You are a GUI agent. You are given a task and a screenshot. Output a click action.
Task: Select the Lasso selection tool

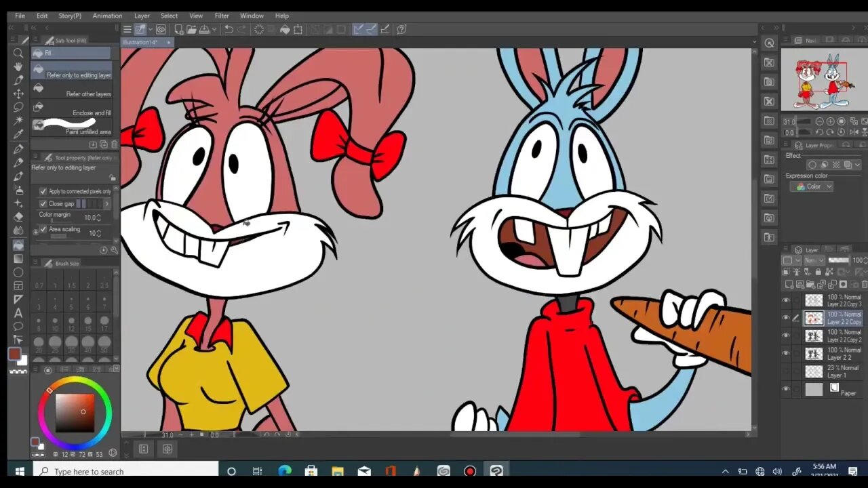[18, 107]
